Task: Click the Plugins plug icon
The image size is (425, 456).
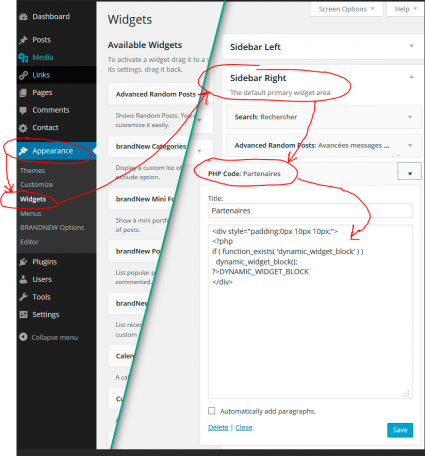Action: coord(23,262)
